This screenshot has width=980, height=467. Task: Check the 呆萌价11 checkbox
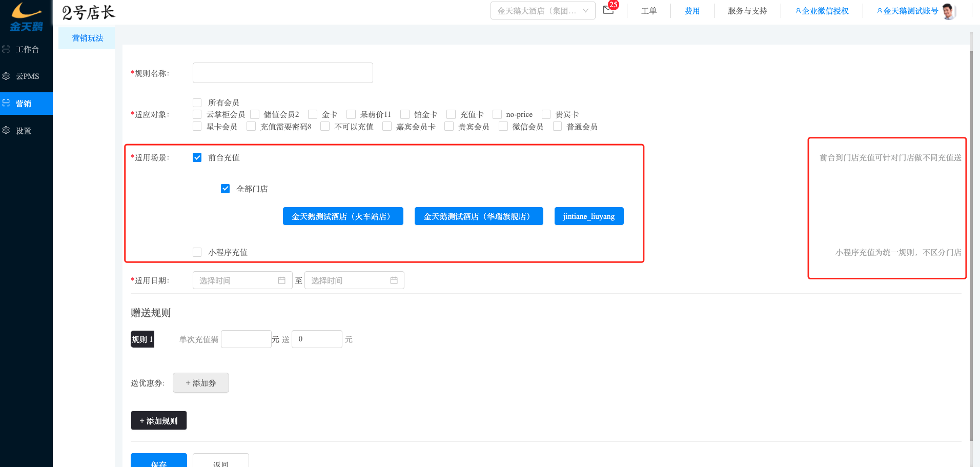[x=351, y=114]
